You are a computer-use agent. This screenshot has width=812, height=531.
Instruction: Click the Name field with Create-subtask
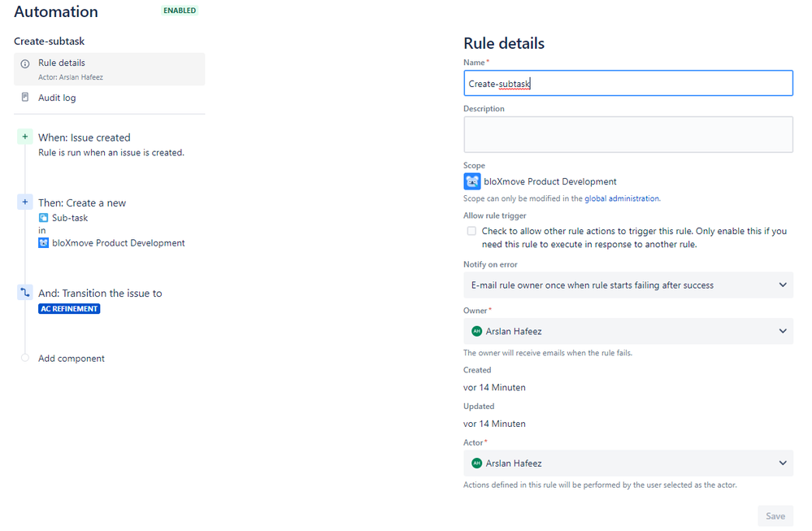click(x=627, y=83)
